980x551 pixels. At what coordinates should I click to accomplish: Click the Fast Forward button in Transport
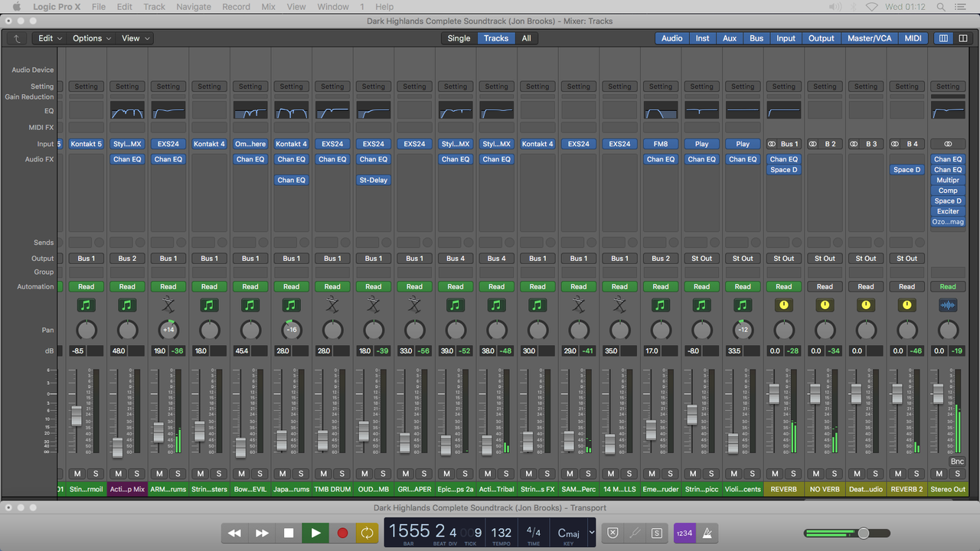(x=262, y=533)
